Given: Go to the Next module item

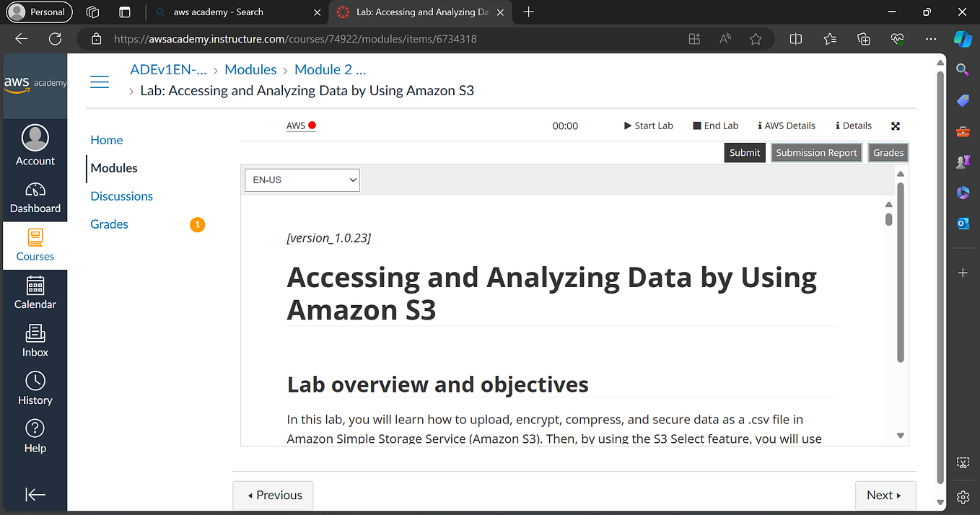Looking at the screenshot, I should pyautogui.click(x=885, y=495).
